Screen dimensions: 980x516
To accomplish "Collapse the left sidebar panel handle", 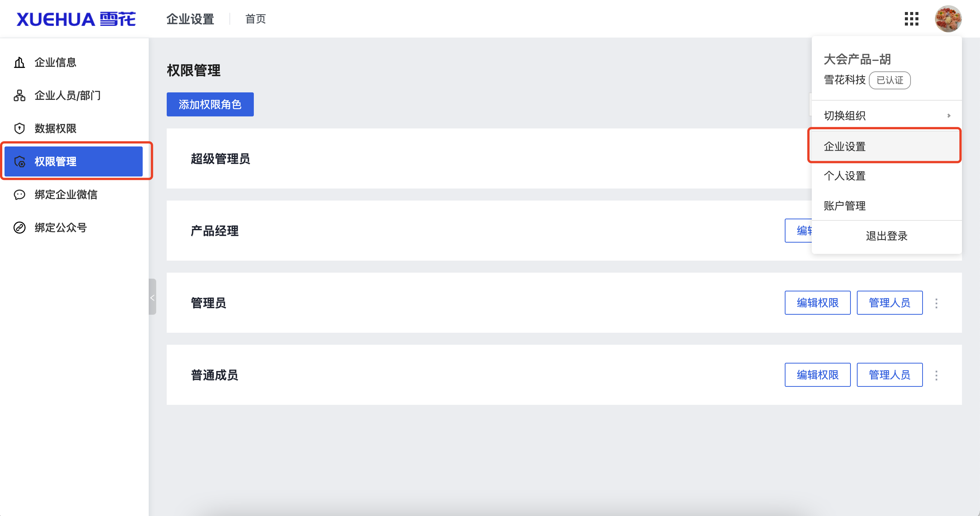I will pos(152,297).
